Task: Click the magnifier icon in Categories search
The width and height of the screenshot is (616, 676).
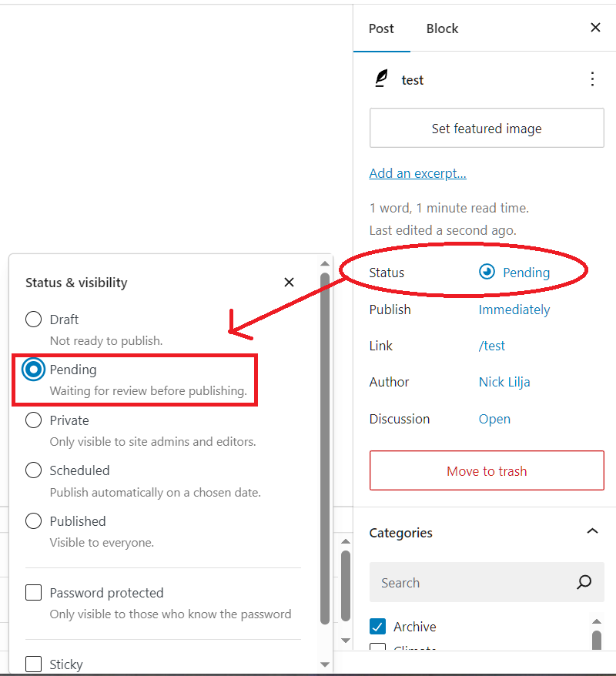Action: 584,582
